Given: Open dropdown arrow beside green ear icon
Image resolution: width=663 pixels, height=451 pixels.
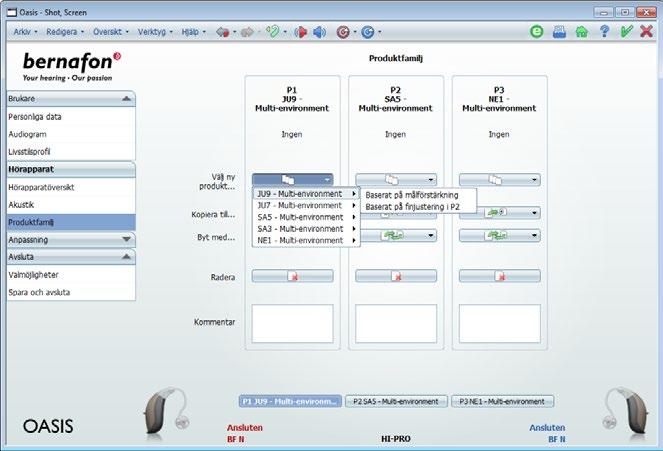Looking at the screenshot, I should pyautogui.click(x=285, y=32).
